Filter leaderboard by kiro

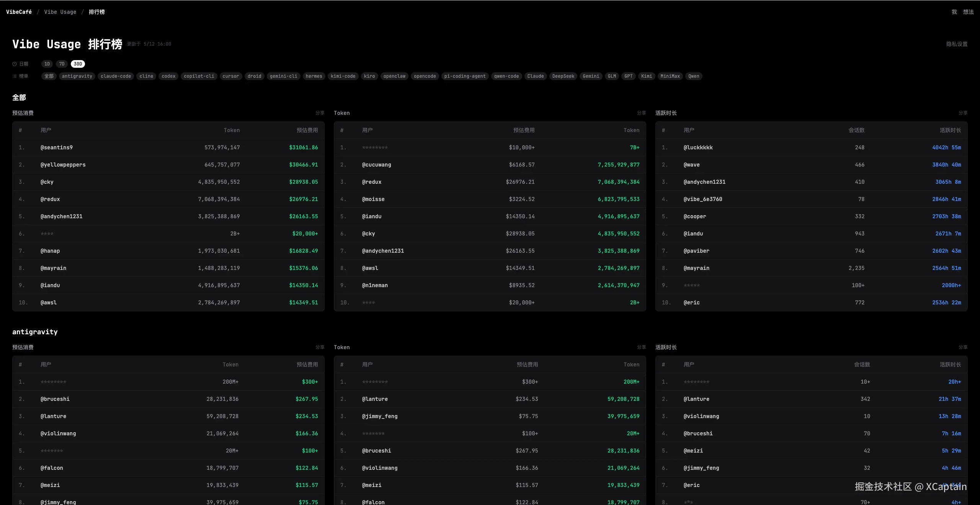[x=369, y=76]
